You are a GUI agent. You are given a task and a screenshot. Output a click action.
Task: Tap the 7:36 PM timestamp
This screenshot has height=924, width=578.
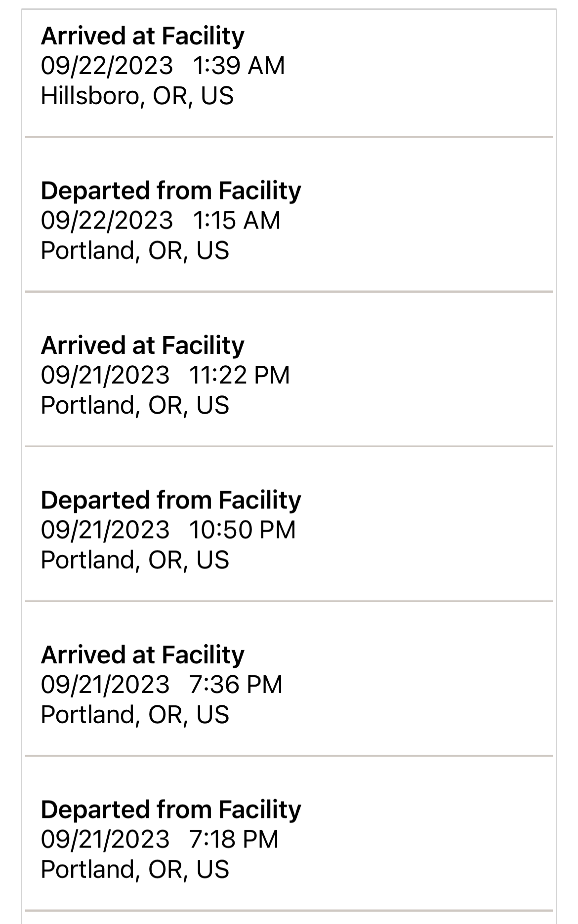pyautogui.click(x=236, y=685)
